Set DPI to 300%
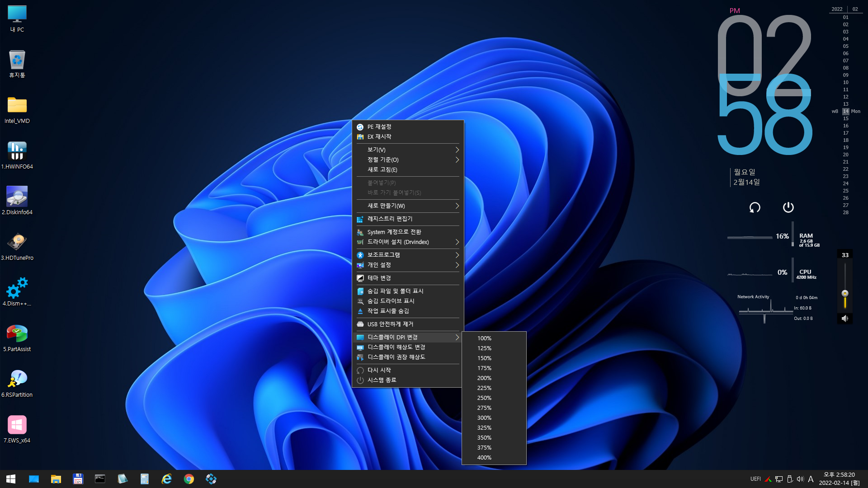 494,418
